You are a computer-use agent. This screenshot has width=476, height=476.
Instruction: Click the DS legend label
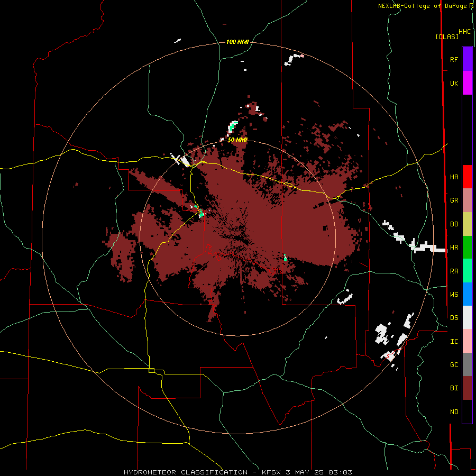point(454,317)
